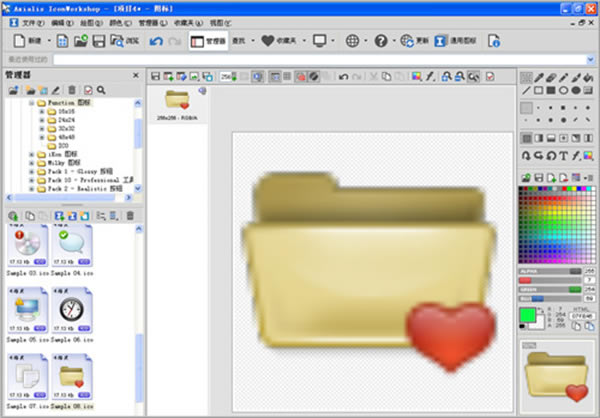Click the globe web icon

352,41
